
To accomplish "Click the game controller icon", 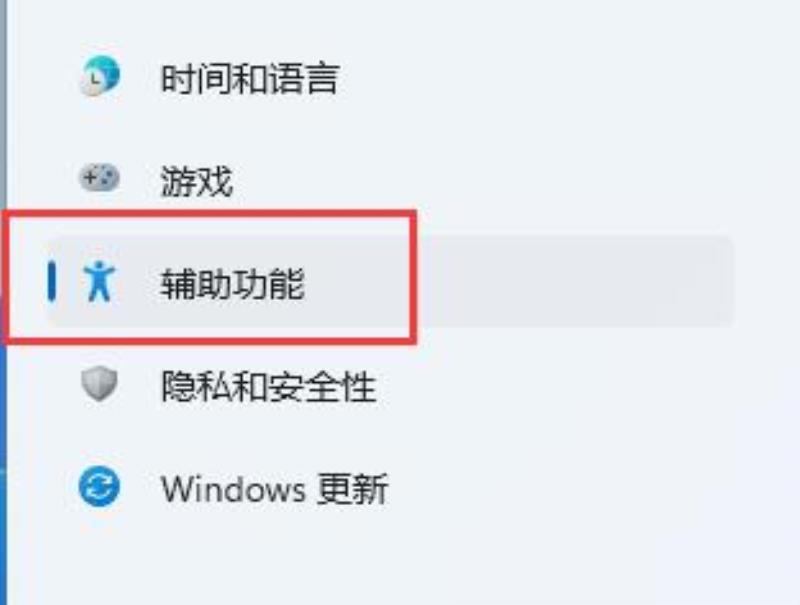I will (x=99, y=178).
